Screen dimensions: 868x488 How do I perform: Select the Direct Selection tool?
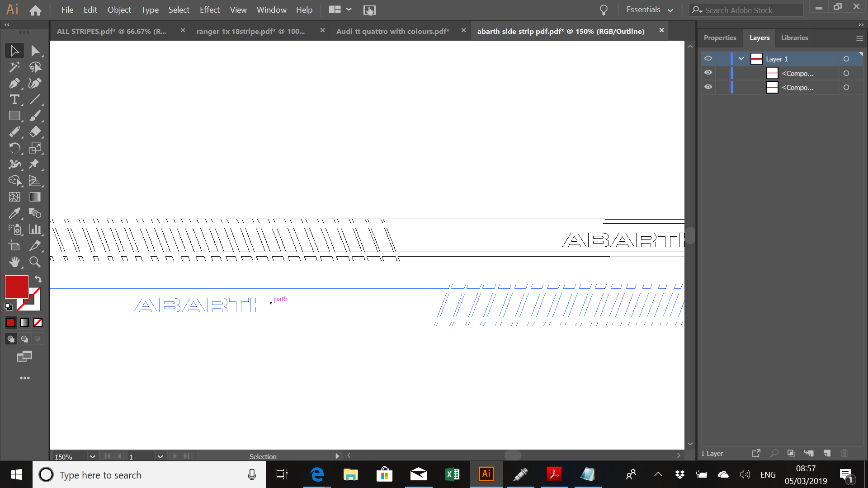[x=35, y=51]
